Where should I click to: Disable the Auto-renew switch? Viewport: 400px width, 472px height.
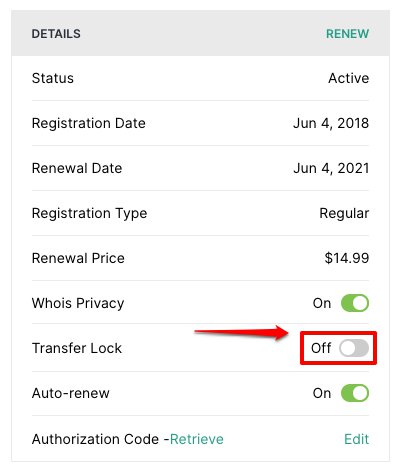355,393
